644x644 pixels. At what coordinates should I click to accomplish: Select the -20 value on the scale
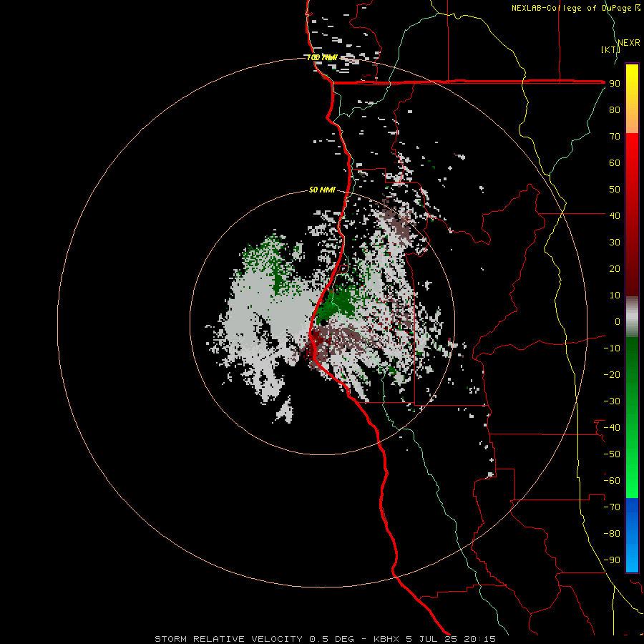click(612, 375)
